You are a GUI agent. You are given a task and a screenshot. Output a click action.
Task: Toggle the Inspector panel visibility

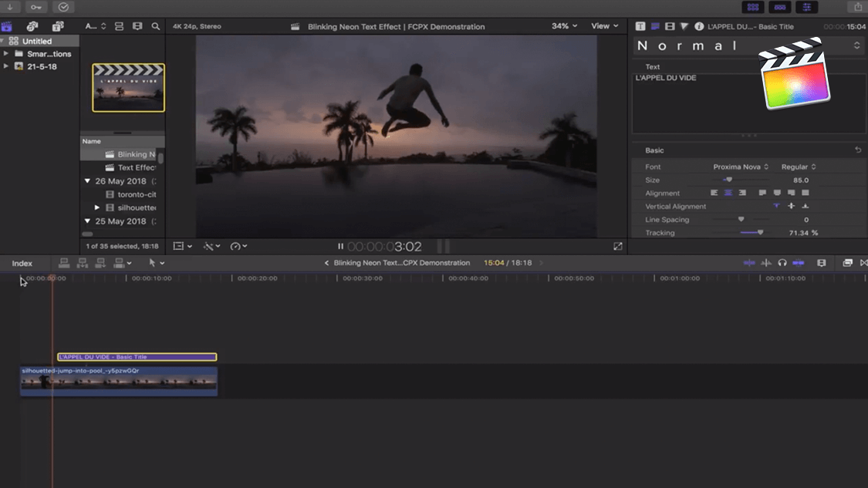807,7
